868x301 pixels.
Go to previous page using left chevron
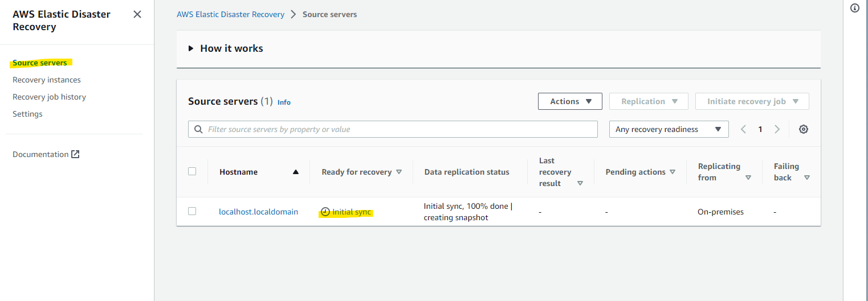coord(743,129)
